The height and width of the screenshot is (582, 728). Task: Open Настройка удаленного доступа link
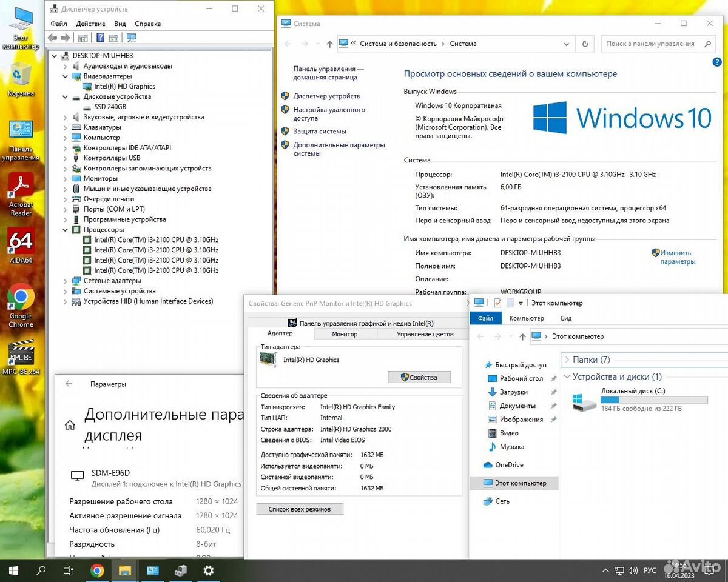329,114
